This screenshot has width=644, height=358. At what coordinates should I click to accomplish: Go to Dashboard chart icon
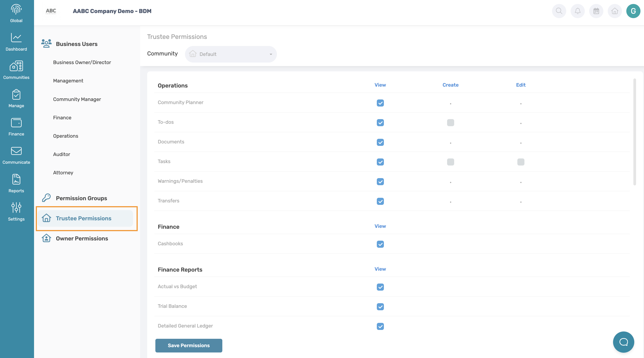(x=16, y=38)
